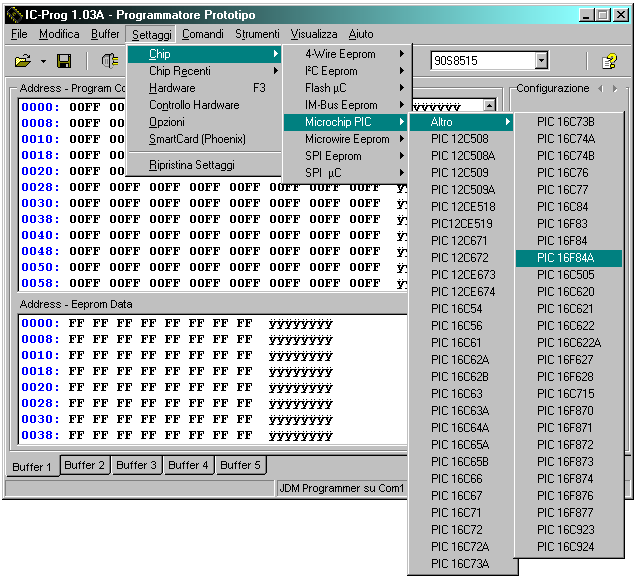Select PIC 16F628 chip entry
Image resolution: width=637 pixels, height=578 pixels.
coord(569,377)
